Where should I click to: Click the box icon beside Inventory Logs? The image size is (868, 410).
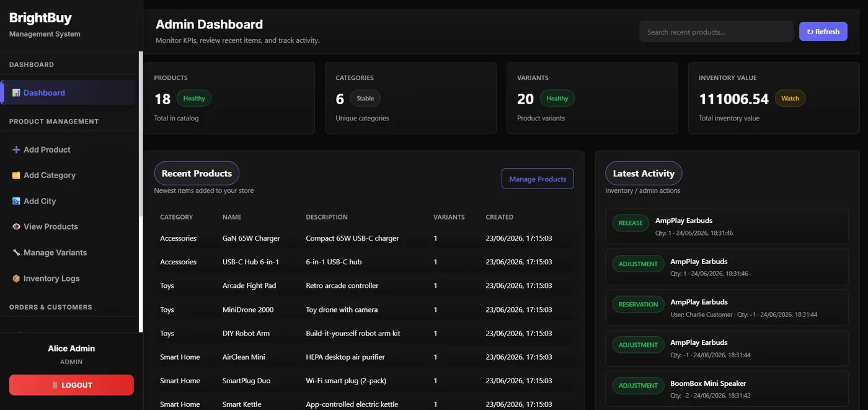(x=16, y=279)
